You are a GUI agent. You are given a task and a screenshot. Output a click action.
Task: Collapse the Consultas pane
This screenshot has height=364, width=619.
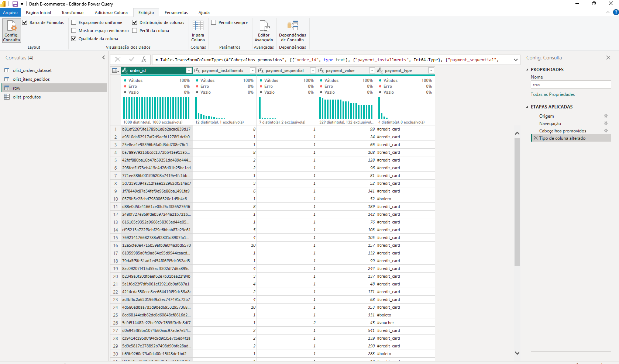point(104,58)
